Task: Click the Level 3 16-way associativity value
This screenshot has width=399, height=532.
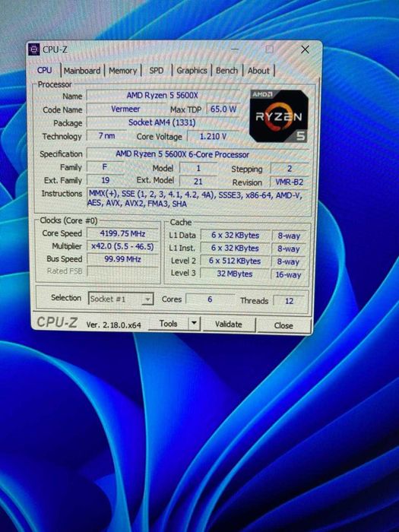Action: pos(288,274)
